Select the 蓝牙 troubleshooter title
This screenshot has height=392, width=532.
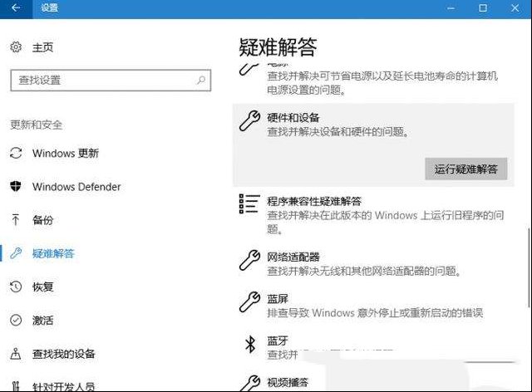click(x=278, y=341)
